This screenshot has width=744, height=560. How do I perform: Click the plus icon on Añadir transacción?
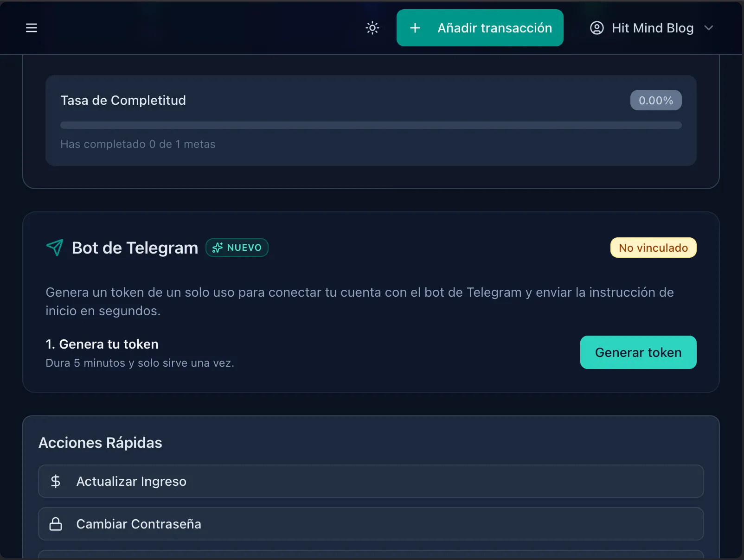[x=415, y=28]
